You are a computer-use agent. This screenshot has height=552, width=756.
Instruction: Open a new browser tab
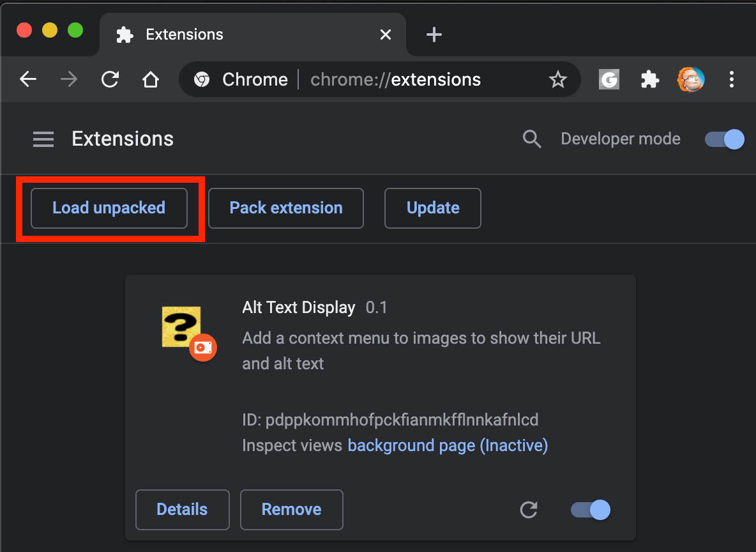tap(434, 34)
